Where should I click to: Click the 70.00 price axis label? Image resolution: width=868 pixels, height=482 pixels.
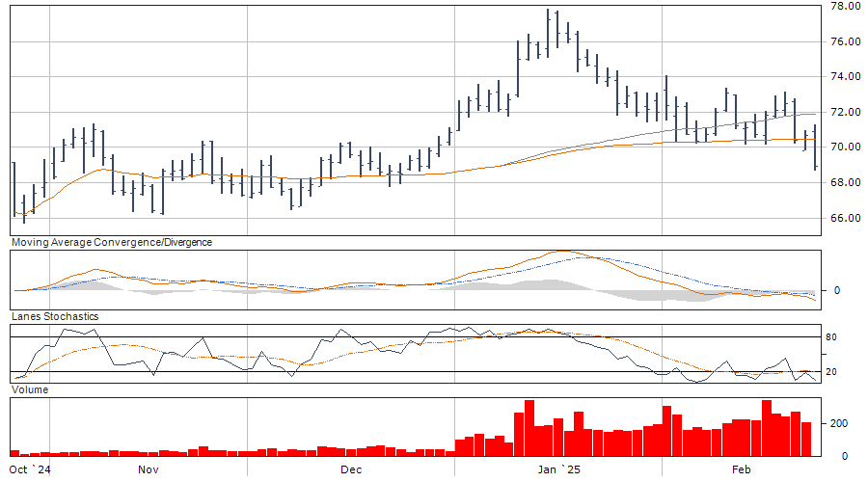[x=845, y=147]
